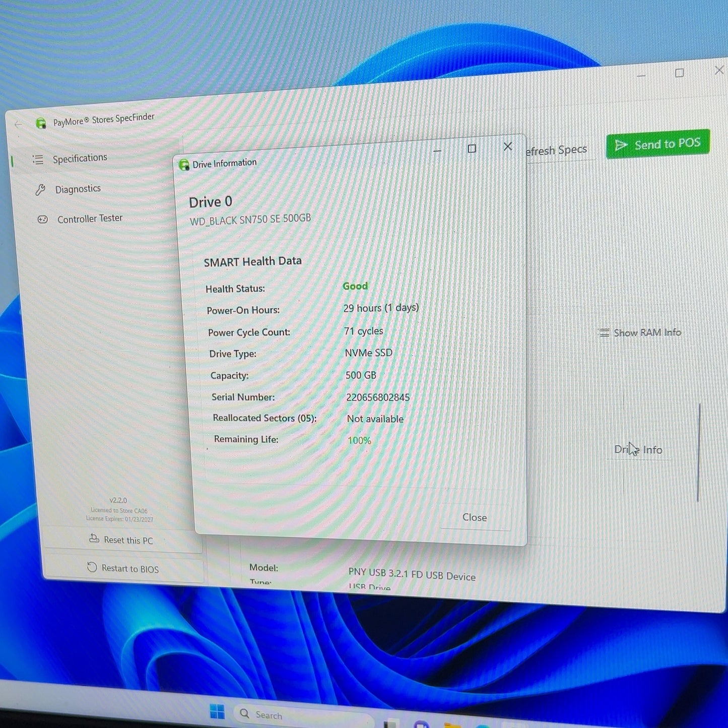Click the "NVMe SSD" drive type value
This screenshot has height=728, width=728.
coord(369,353)
